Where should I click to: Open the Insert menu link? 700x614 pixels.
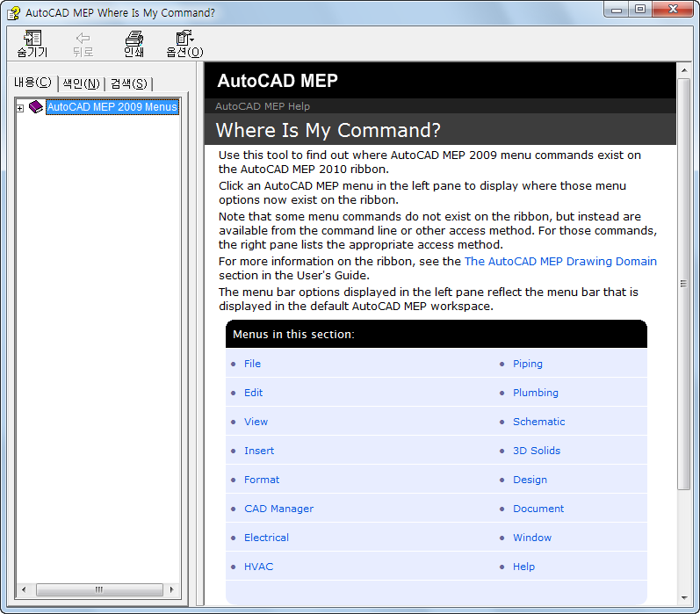point(259,451)
